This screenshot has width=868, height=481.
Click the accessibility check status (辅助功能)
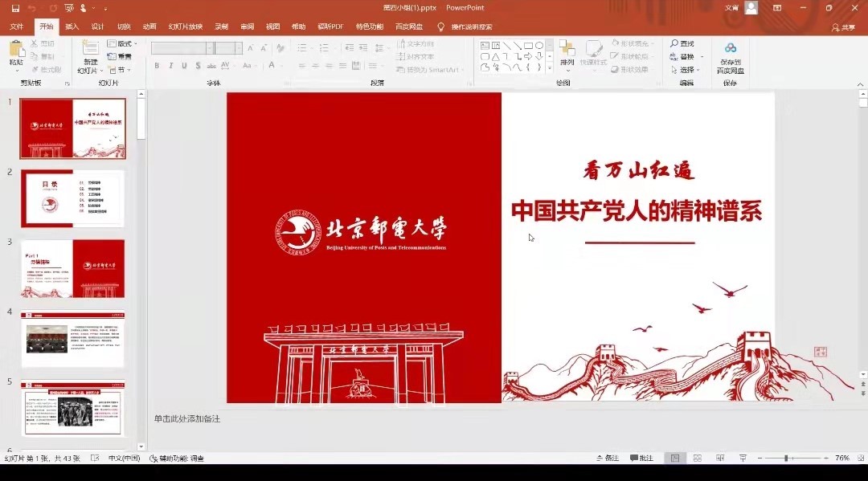(x=177, y=459)
